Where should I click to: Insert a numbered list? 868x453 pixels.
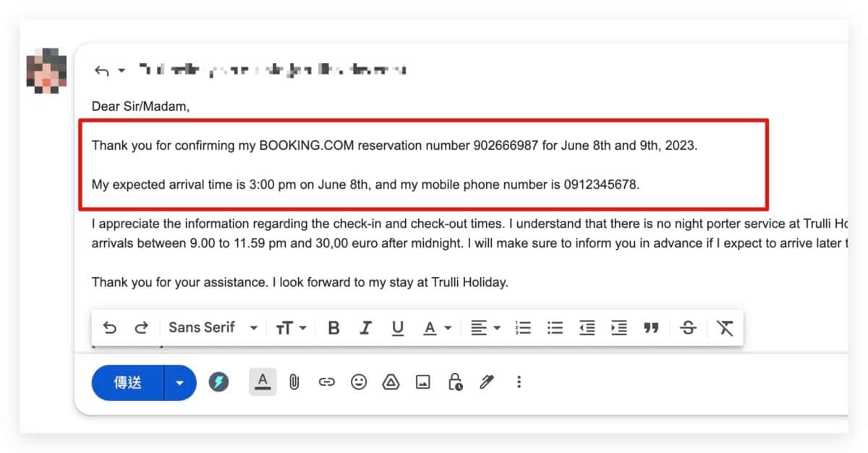pos(523,328)
